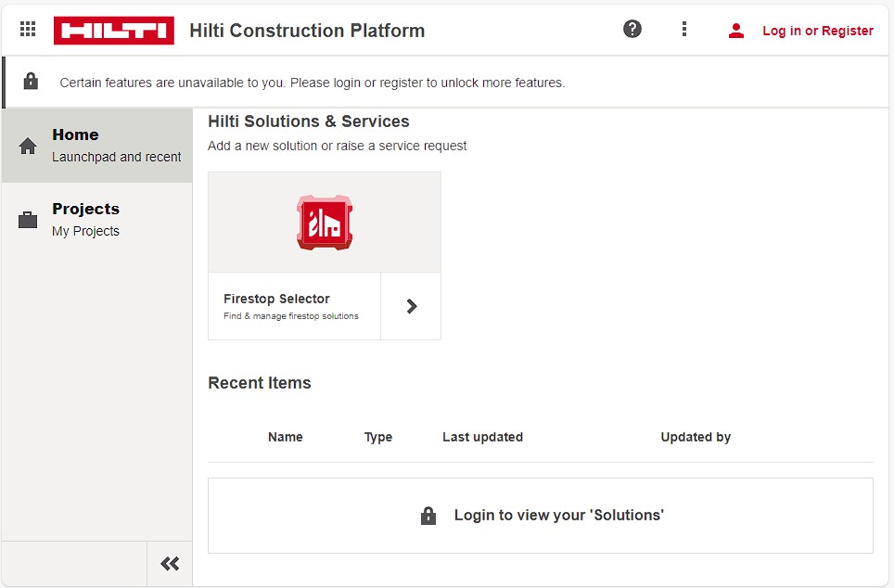
Task: Click the Hilti logo
Action: tap(114, 31)
